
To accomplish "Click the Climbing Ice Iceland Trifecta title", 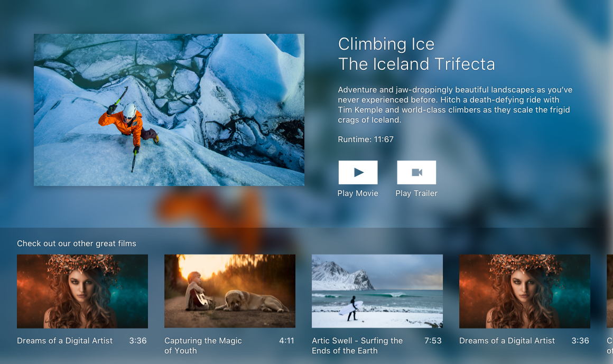I will (x=416, y=54).
